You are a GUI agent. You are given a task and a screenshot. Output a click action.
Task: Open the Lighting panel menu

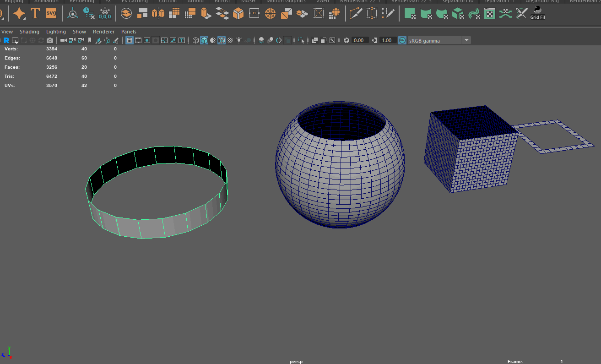56,32
